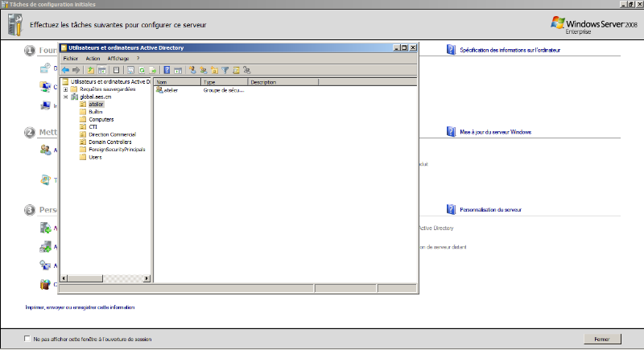Open the Fichier menu
Image resolution: width=644 pixels, height=350 pixels.
pos(70,59)
